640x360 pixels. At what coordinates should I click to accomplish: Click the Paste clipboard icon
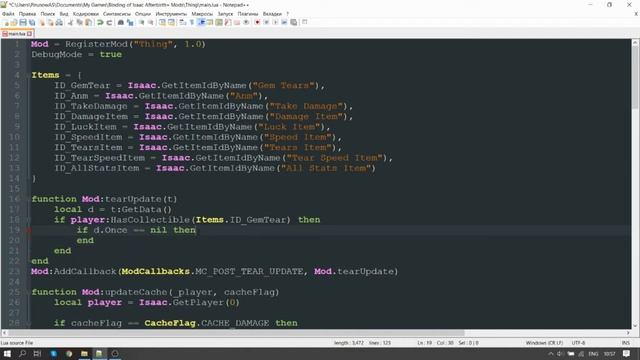click(x=88, y=22)
